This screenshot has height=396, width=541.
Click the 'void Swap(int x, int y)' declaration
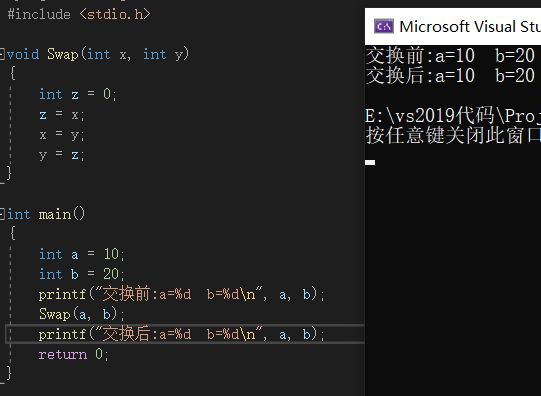[98, 54]
